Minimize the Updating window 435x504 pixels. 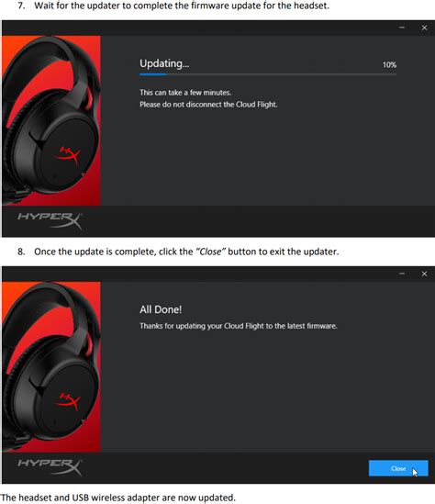click(x=402, y=28)
